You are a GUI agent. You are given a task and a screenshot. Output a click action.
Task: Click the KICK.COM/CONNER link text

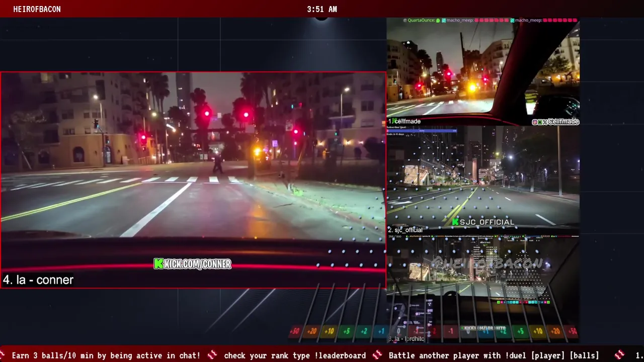pos(198,264)
